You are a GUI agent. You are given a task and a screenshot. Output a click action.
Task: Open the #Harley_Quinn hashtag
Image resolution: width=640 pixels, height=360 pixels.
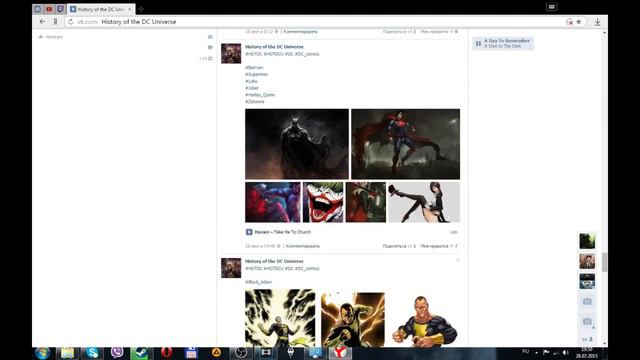[260, 95]
